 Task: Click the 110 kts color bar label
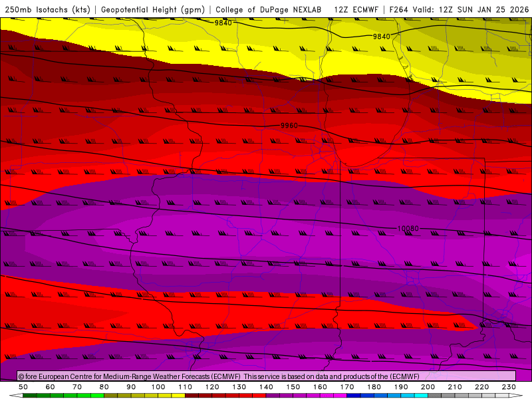point(185,387)
